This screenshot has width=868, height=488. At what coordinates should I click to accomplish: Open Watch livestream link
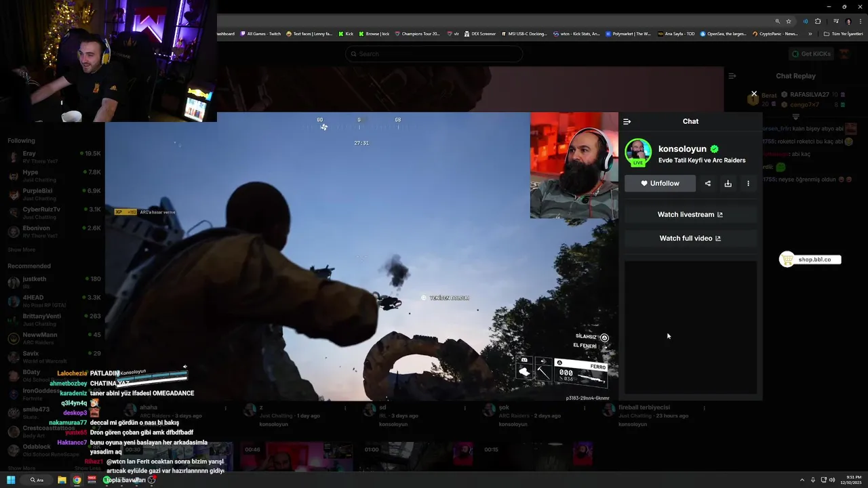[x=690, y=214]
